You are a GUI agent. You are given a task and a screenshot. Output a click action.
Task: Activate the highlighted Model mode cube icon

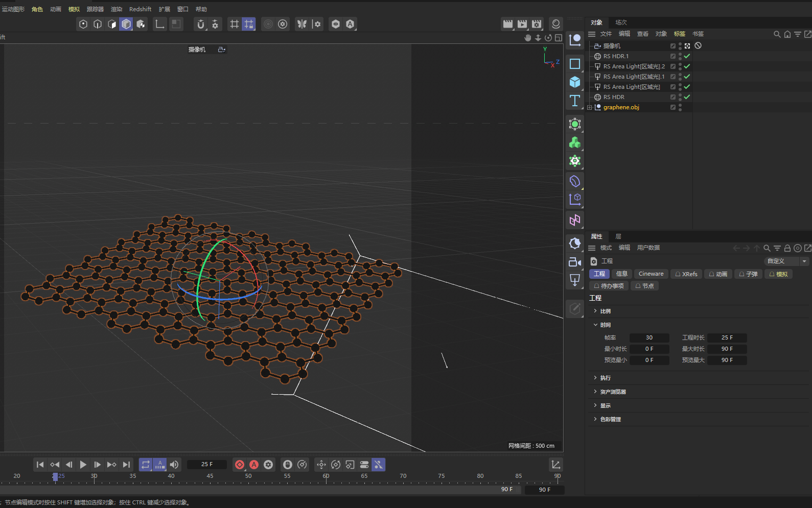tap(126, 24)
